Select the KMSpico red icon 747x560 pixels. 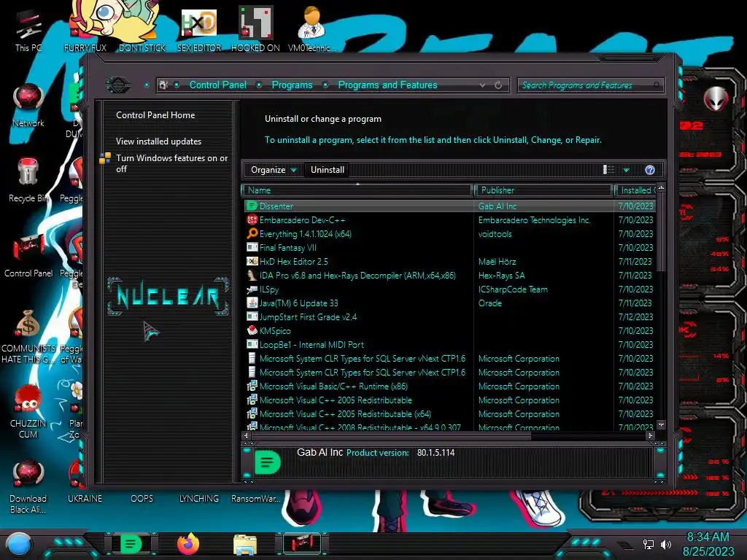(x=252, y=330)
